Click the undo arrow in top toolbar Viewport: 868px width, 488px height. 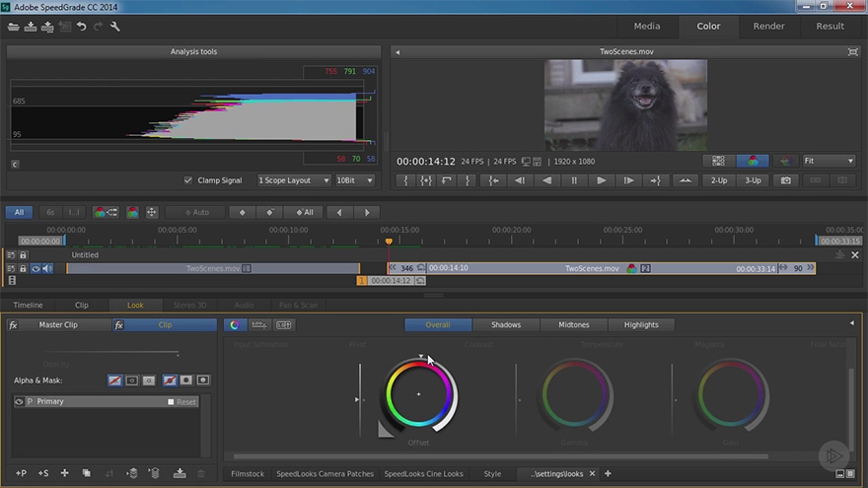[81, 27]
